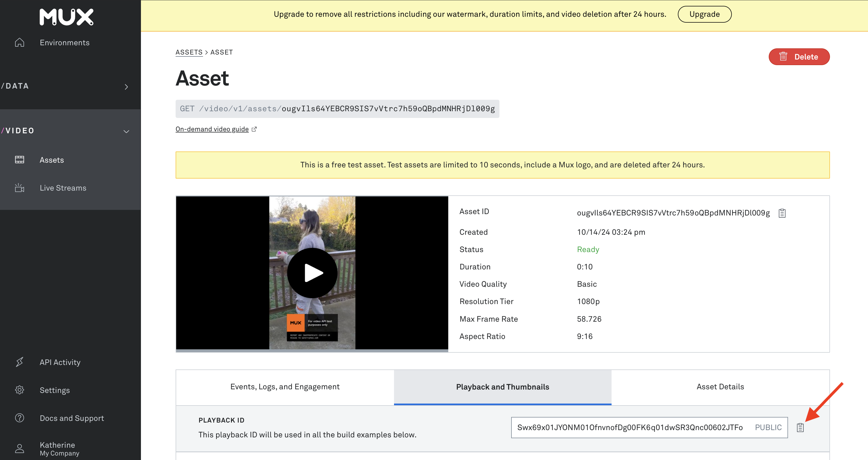This screenshot has height=460, width=868.
Task: Switch to Events, Logs, and Engagement tab
Action: tap(285, 387)
